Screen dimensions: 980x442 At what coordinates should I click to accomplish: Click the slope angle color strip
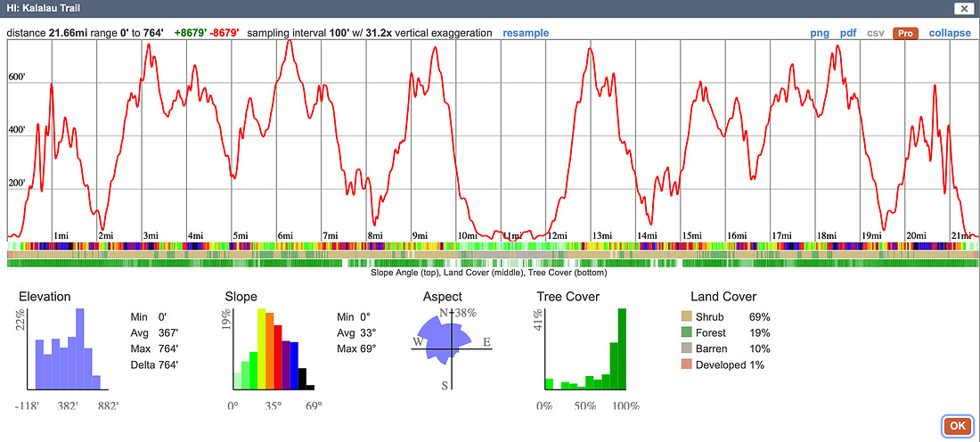[492, 246]
